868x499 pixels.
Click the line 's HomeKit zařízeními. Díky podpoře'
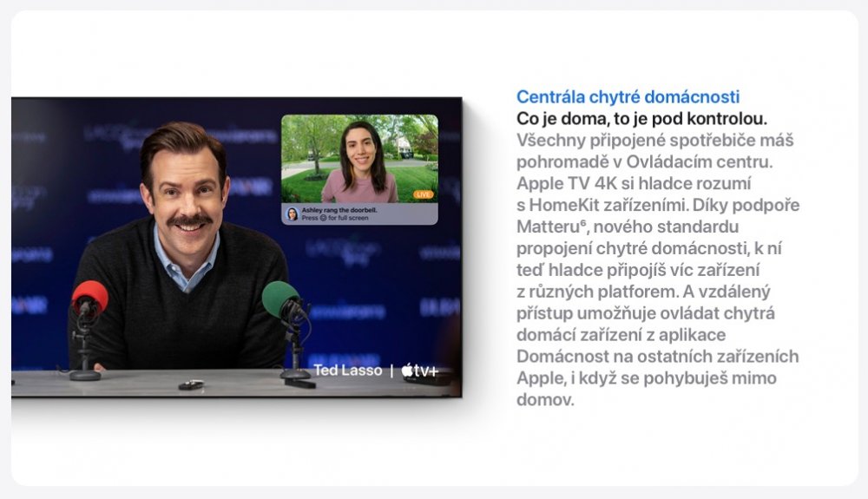click(x=658, y=206)
